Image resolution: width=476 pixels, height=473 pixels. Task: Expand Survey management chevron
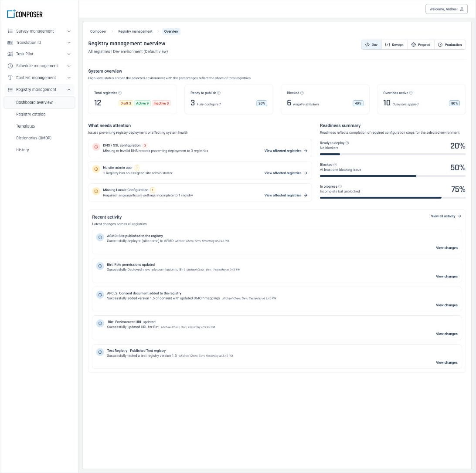[69, 31]
